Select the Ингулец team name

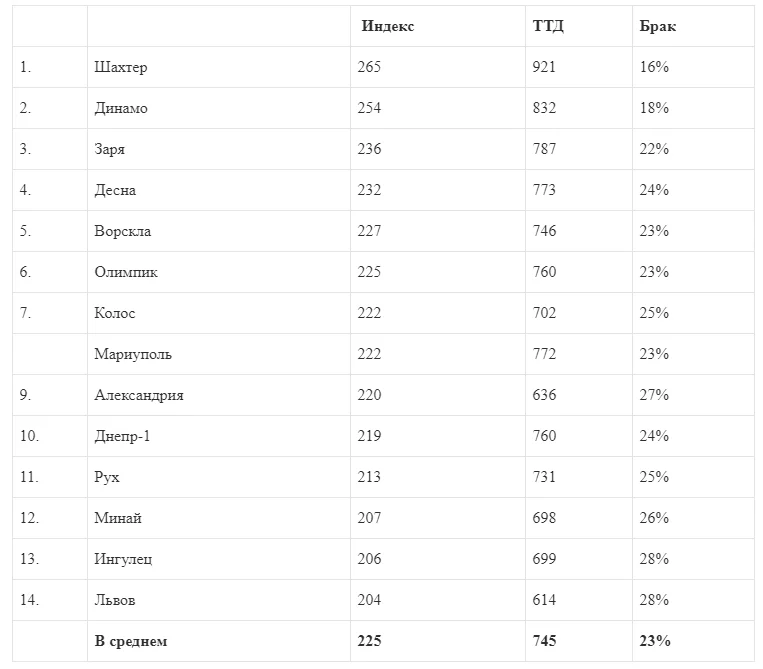(123, 559)
